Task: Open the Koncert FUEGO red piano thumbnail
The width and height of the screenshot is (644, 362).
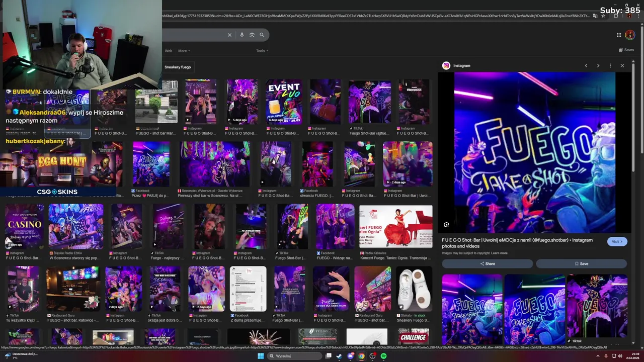Action: tap(396, 227)
